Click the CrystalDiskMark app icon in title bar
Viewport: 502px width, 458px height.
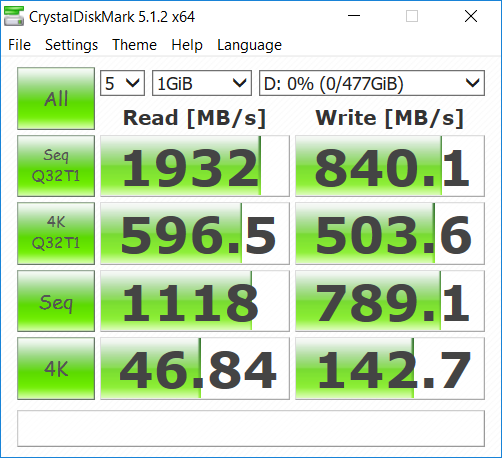(14, 16)
